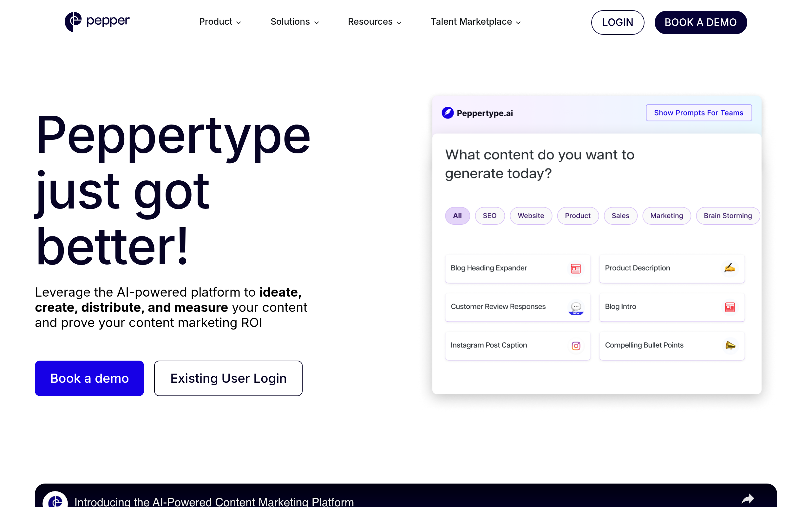Click the Blog Intro newspaper icon
812x507 pixels.
[x=730, y=307]
